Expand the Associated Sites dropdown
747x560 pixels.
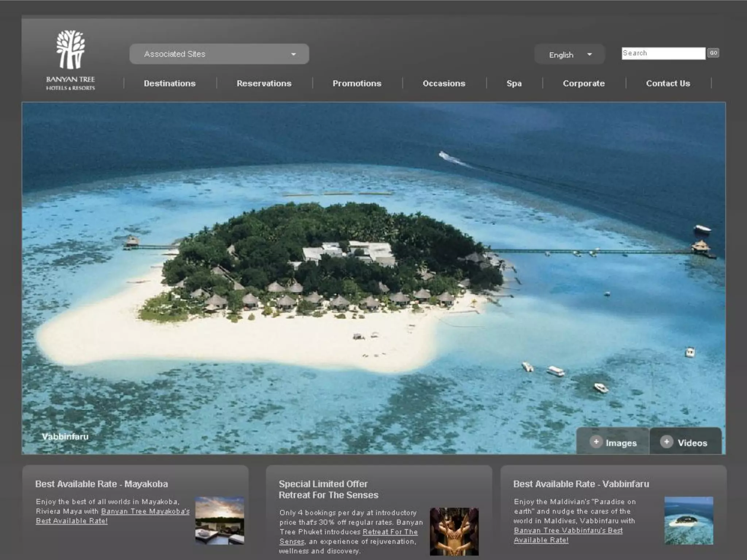pos(219,54)
